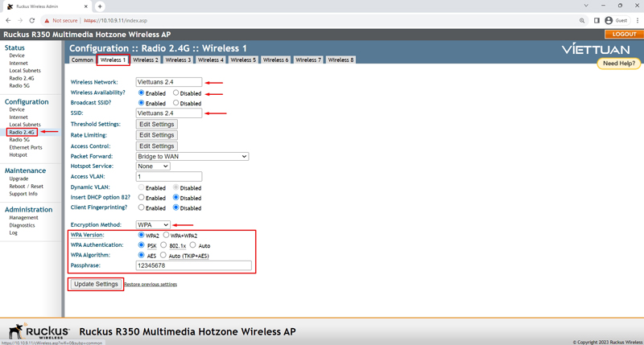
Task: Open Chrome three-dot menu
Action: [637, 20]
